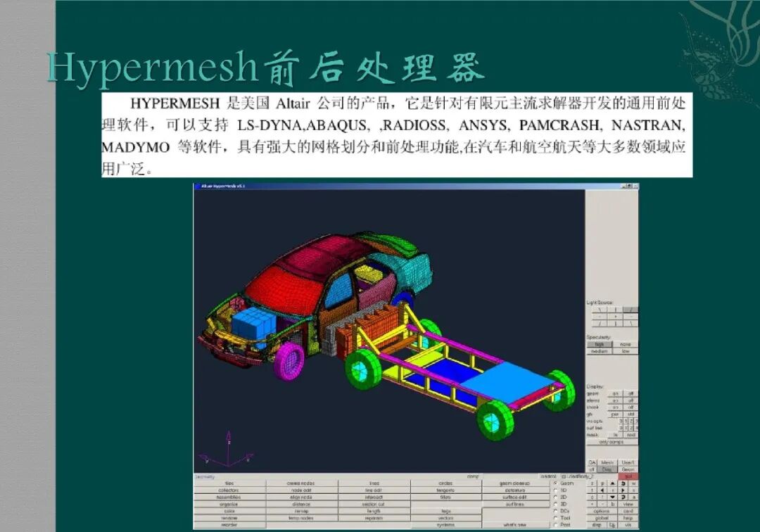Turn geom display off
The image size is (760, 532).
click(631, 394)
